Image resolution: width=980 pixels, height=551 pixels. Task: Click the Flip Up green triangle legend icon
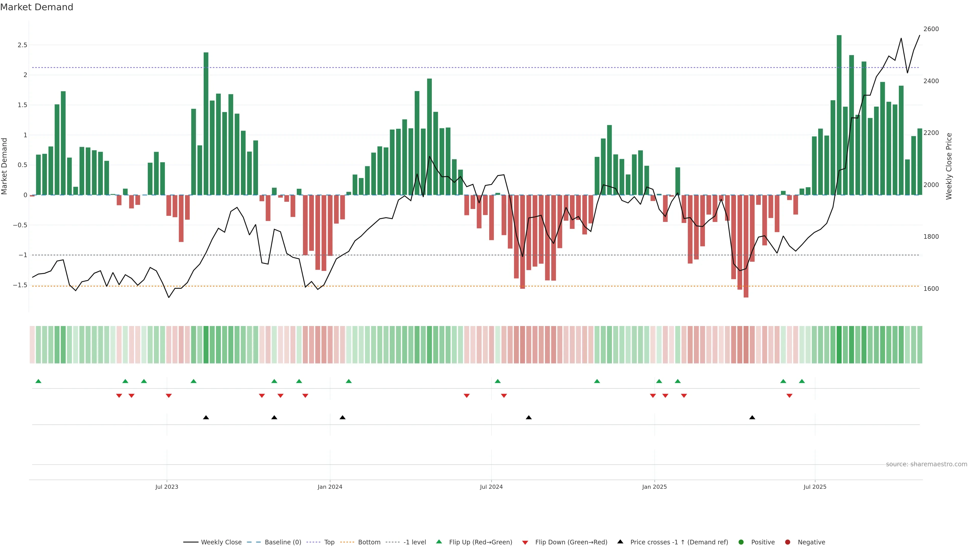(439, 542)
